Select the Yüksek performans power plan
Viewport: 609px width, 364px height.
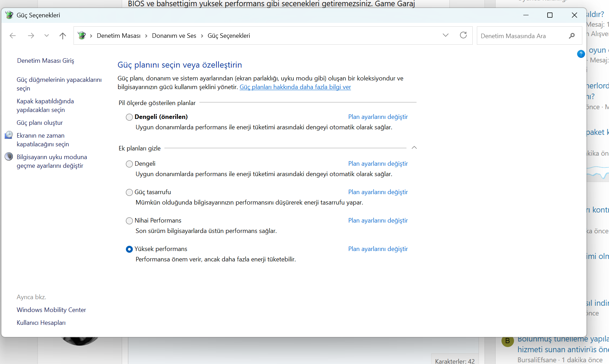(x=129, y=249)
